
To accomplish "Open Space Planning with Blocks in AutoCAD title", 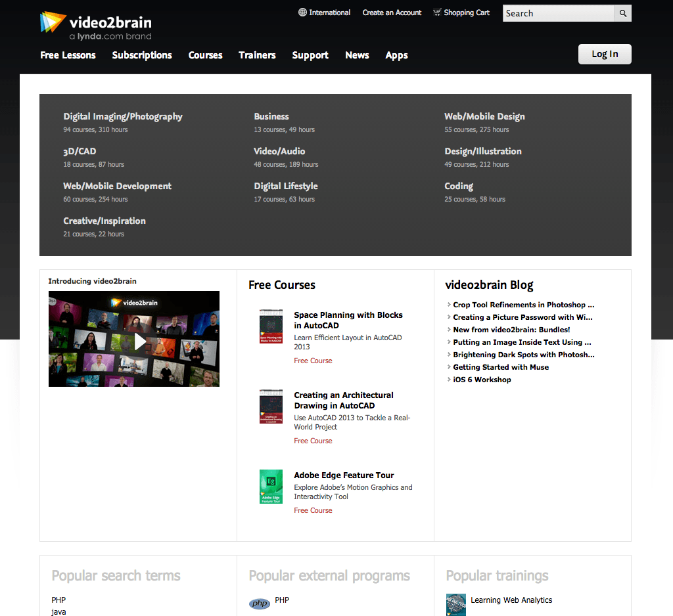I will [x=348, y=320].
